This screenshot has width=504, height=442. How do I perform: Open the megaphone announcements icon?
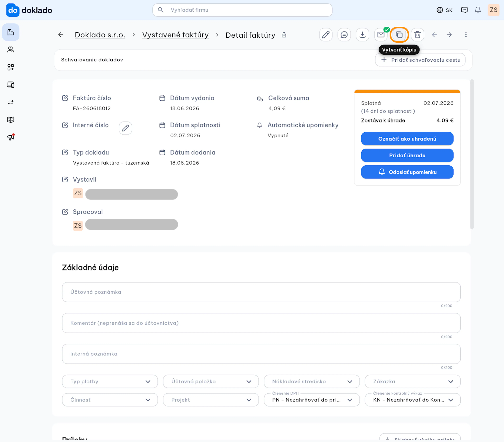[x=11, y=137]
